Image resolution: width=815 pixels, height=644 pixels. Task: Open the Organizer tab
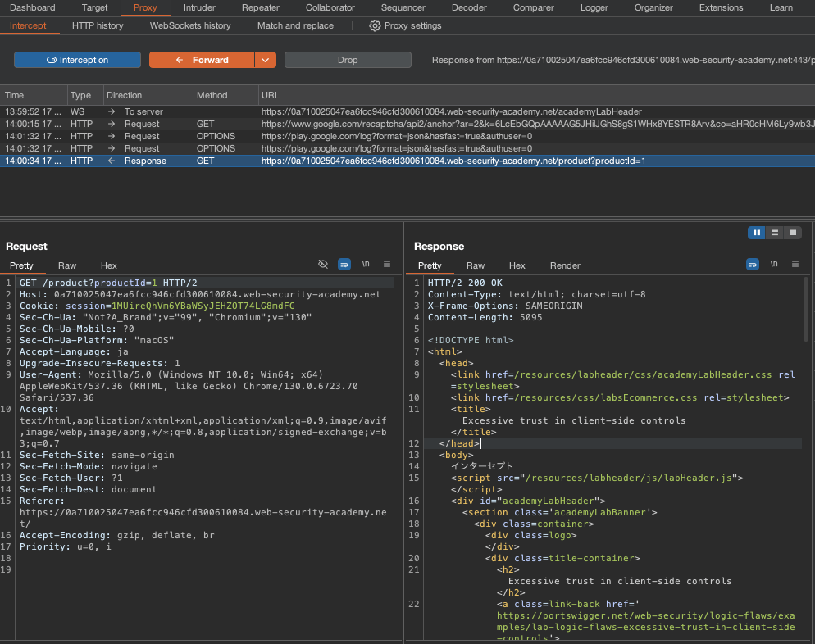pyautogui.click(x=653, y=8)
